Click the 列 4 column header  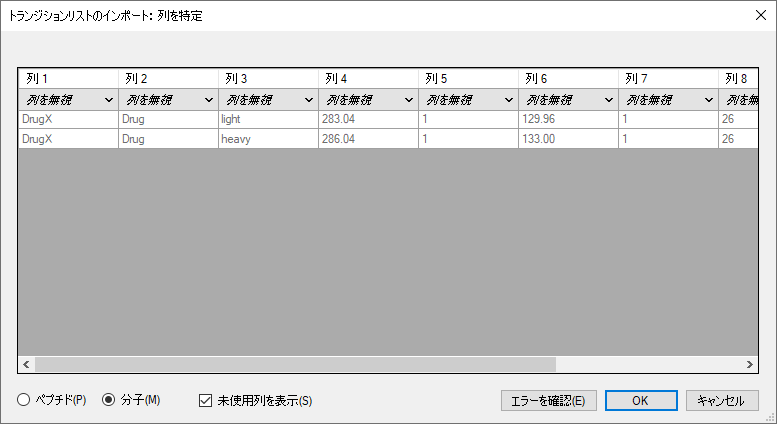[x=368, y=79]
